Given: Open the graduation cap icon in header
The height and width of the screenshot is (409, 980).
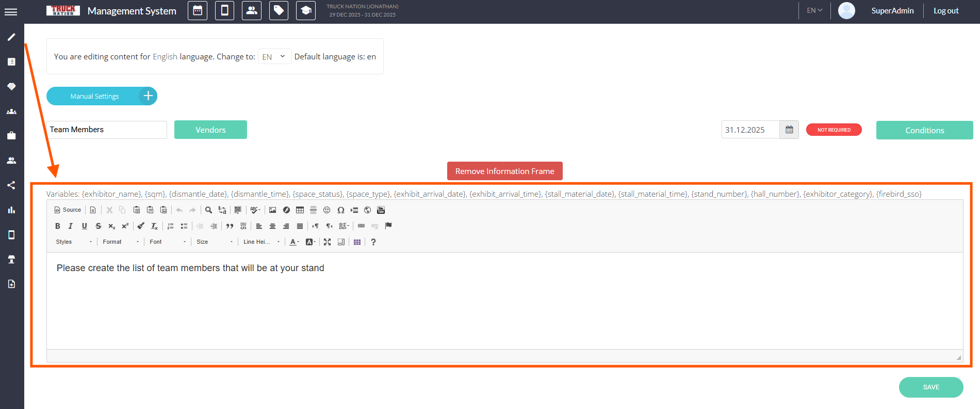Looking at the screenshot, I should 305,11.
